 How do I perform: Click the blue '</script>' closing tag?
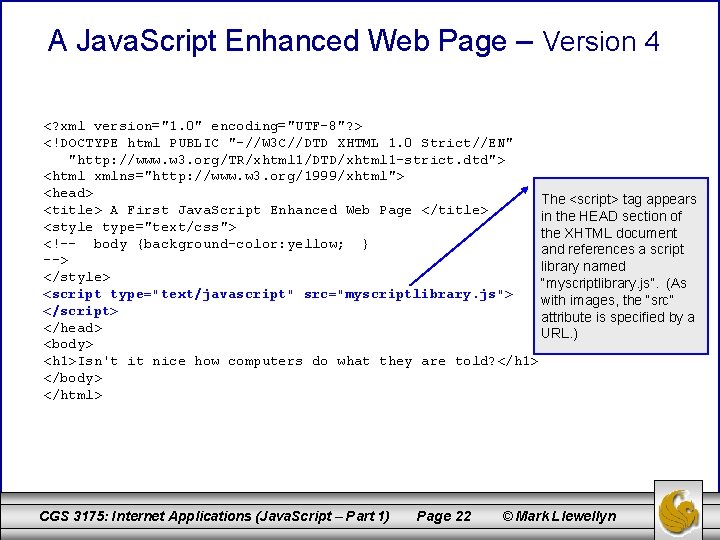coord(81,311)
